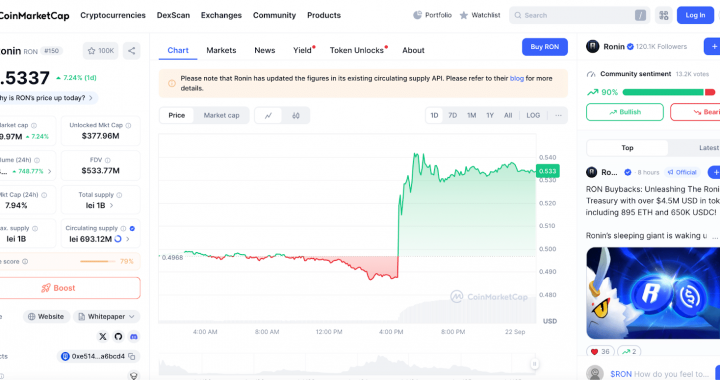Click the share icon next to Ronin
720x380 pixels.
click(131, 50)
